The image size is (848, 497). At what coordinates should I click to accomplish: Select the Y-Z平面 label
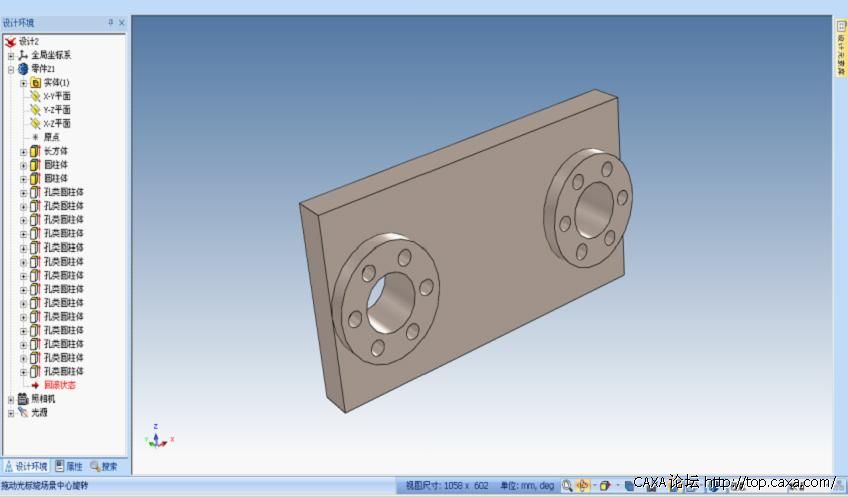coord(57,110)
